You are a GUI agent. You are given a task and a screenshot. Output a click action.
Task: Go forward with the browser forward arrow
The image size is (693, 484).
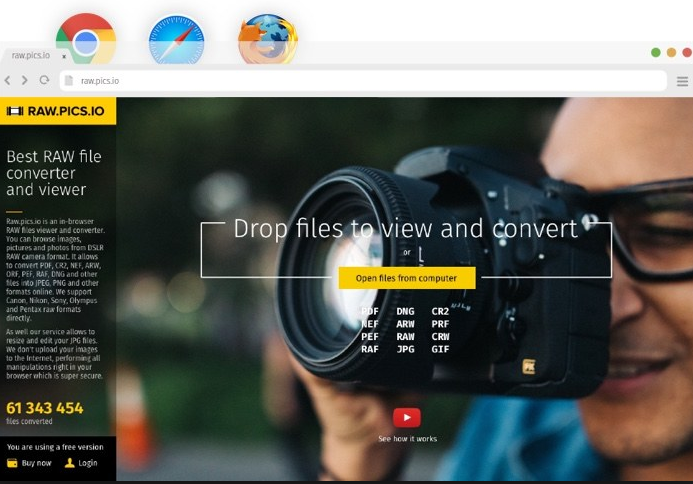click(x=25, y=80)
